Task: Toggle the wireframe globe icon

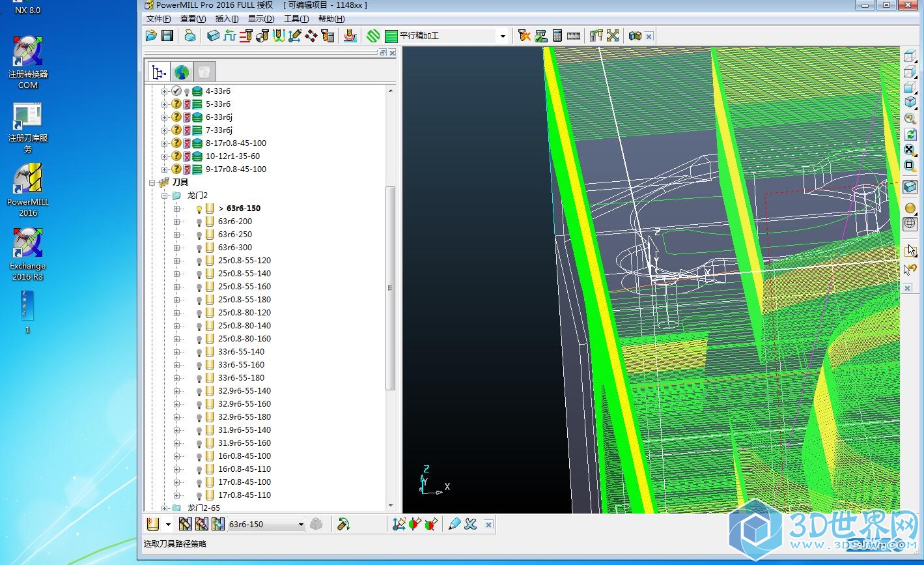Action: [910, 224]
